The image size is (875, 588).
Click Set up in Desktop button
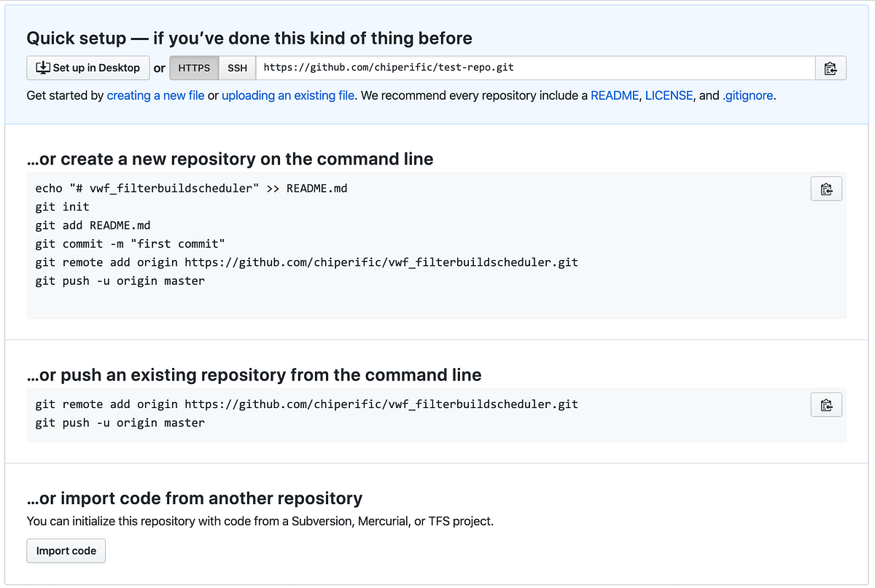click(88, 68)
